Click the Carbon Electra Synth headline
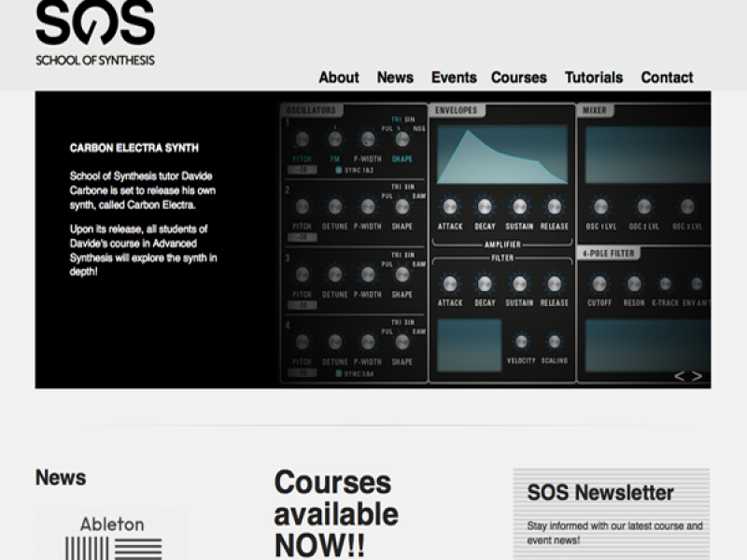 (134, 147)
